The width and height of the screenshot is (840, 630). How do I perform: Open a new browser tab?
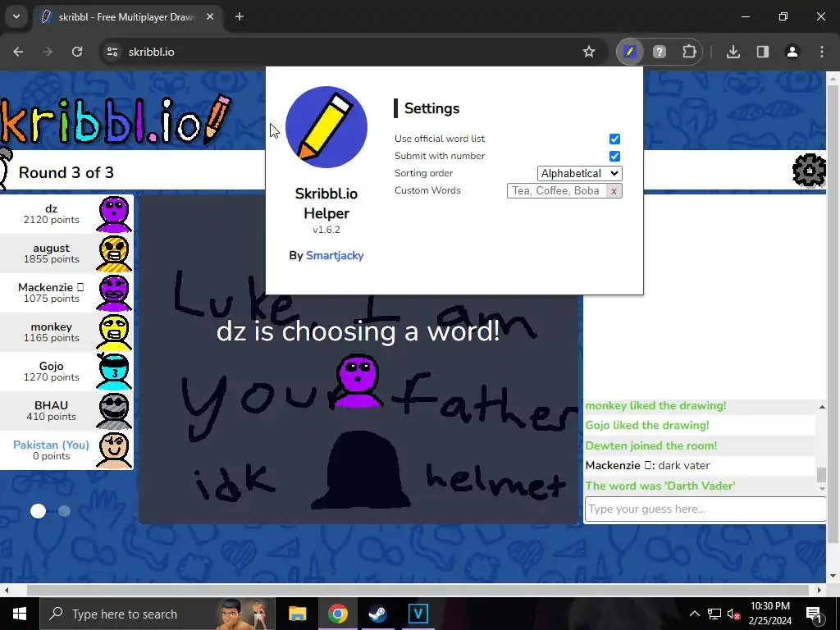click(x=240, y=16)
